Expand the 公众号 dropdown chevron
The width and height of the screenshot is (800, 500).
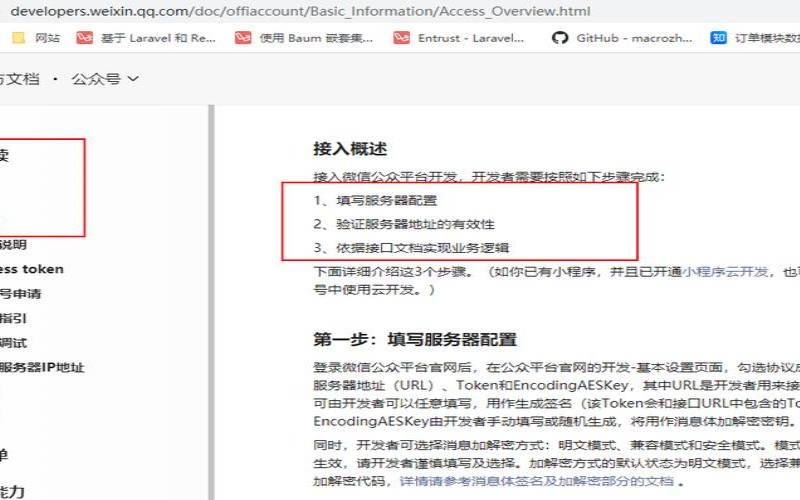click(x=133, y=79)
